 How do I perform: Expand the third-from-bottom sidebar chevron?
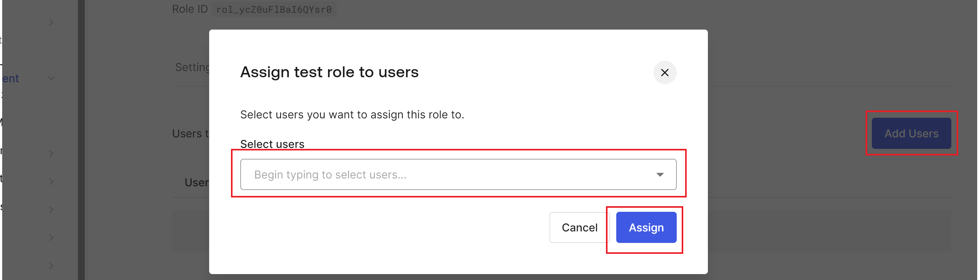click(x=51, y=210)
